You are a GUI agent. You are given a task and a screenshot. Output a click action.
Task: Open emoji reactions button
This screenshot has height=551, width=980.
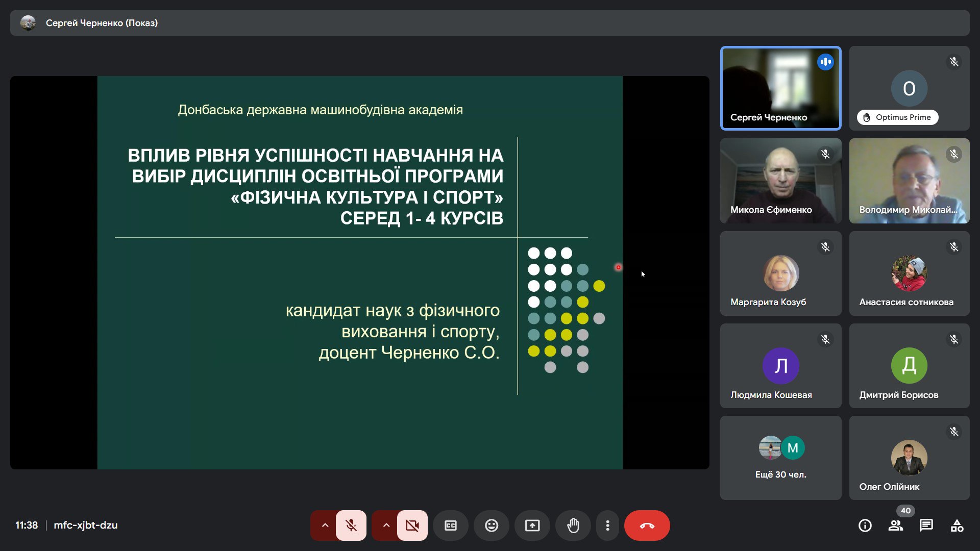pyautogui.click(x=492, y=525)
